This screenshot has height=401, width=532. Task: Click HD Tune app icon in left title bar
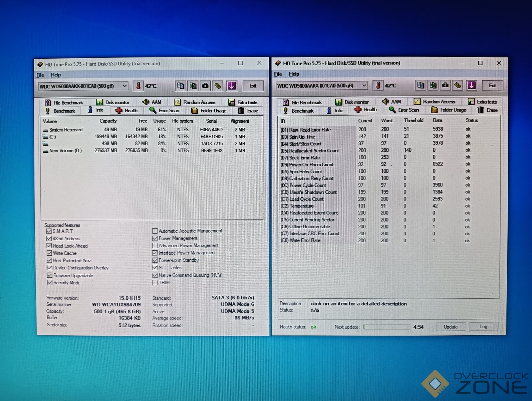40,64
